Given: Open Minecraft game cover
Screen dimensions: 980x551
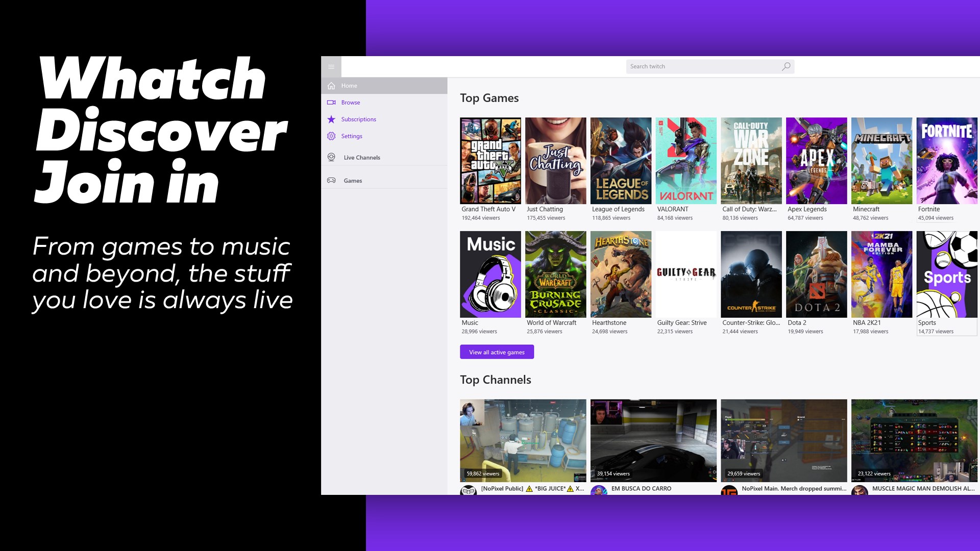Looking at the screenshot, I should (x=881, y=161).
